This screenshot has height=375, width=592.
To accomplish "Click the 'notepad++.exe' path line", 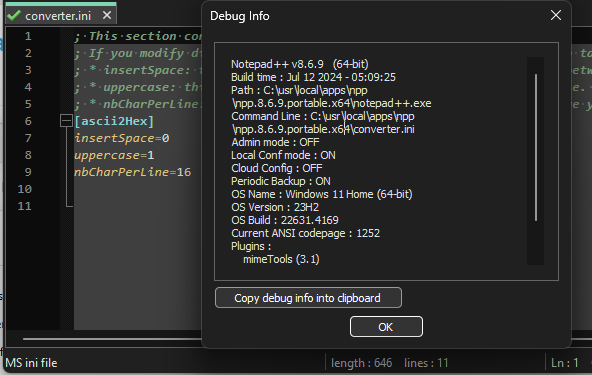I will click(331, 103).
